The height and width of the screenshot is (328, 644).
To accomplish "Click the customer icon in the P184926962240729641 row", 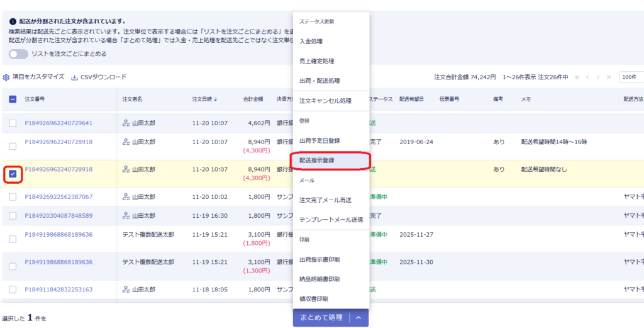I will point(126,123).
